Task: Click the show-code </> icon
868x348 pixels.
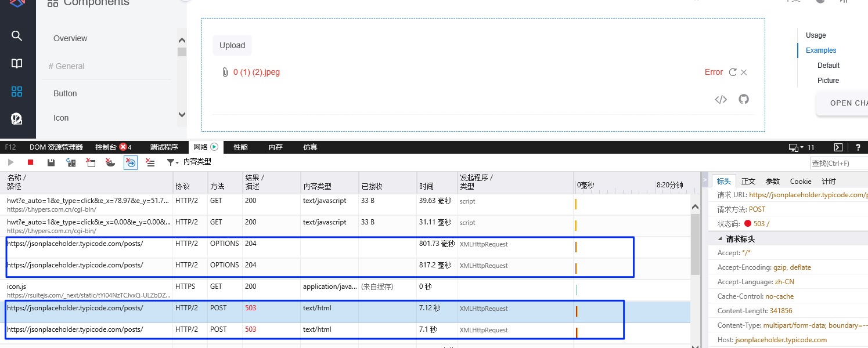Action: tap(721, 99)
